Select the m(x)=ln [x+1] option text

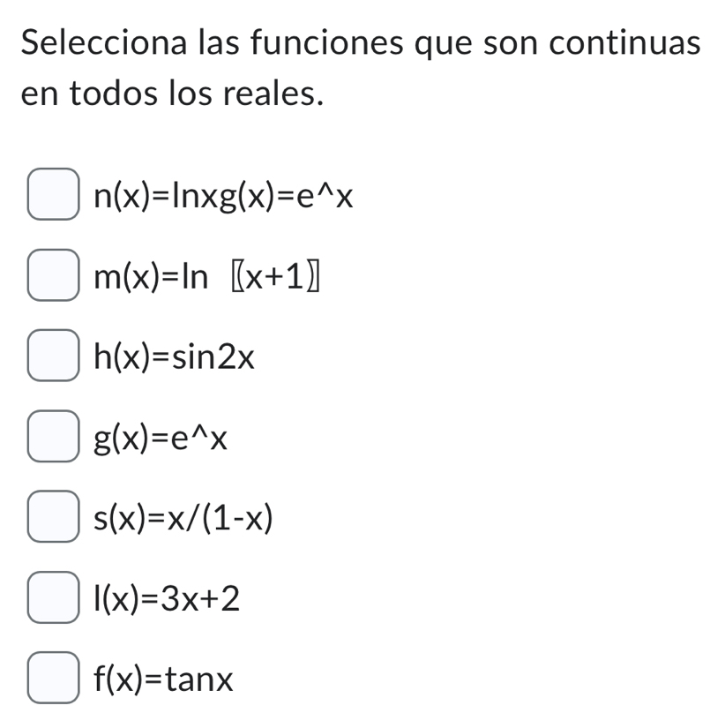(x=209, y=276)
